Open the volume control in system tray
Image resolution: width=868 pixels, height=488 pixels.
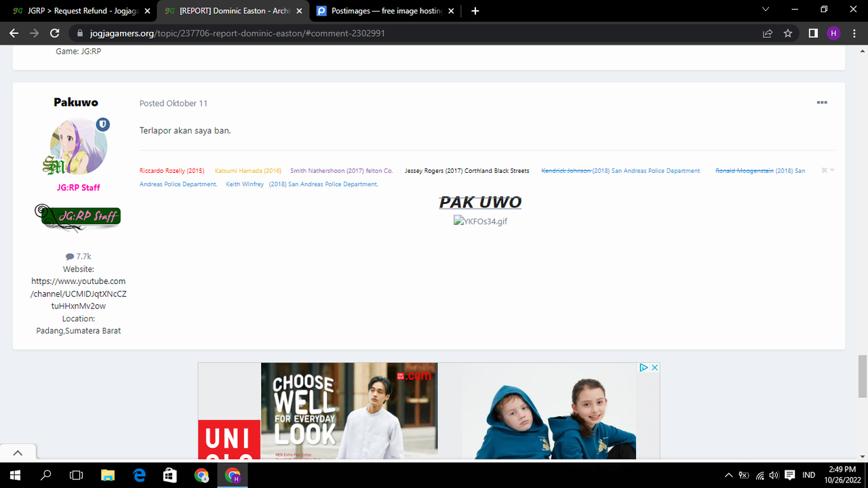[774, 475]
